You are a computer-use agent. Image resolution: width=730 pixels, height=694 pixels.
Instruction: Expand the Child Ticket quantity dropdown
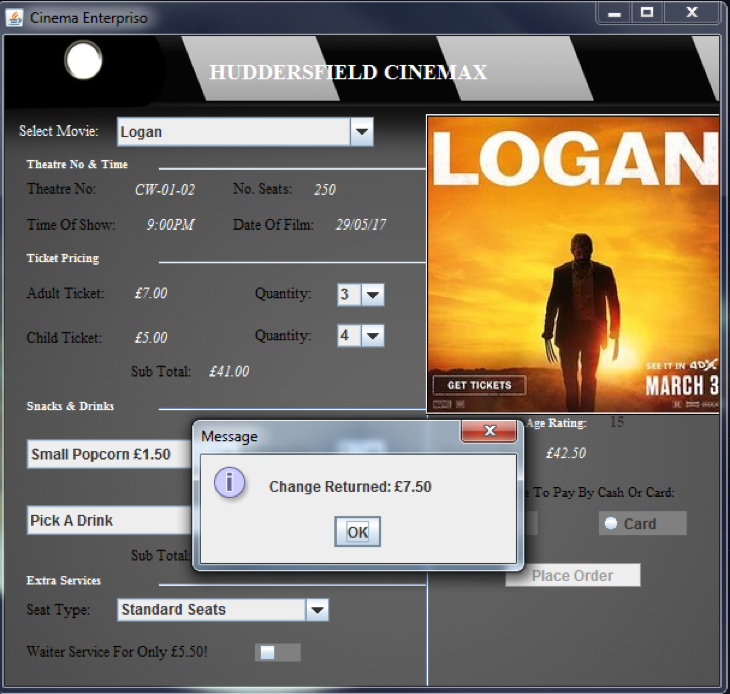click(372, 336)
